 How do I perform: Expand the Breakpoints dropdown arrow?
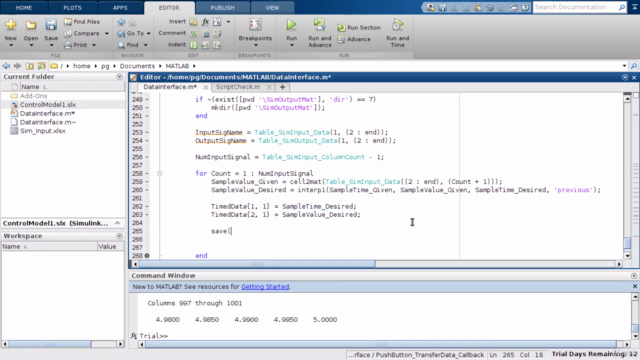coord(256,45)
